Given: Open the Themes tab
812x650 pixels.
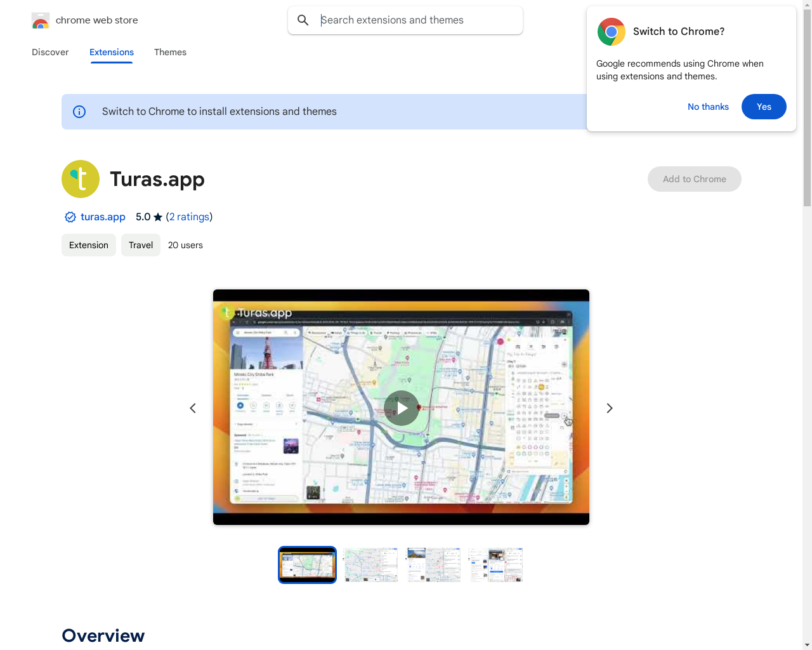Looking at the screenshot, I should [170, 52].
